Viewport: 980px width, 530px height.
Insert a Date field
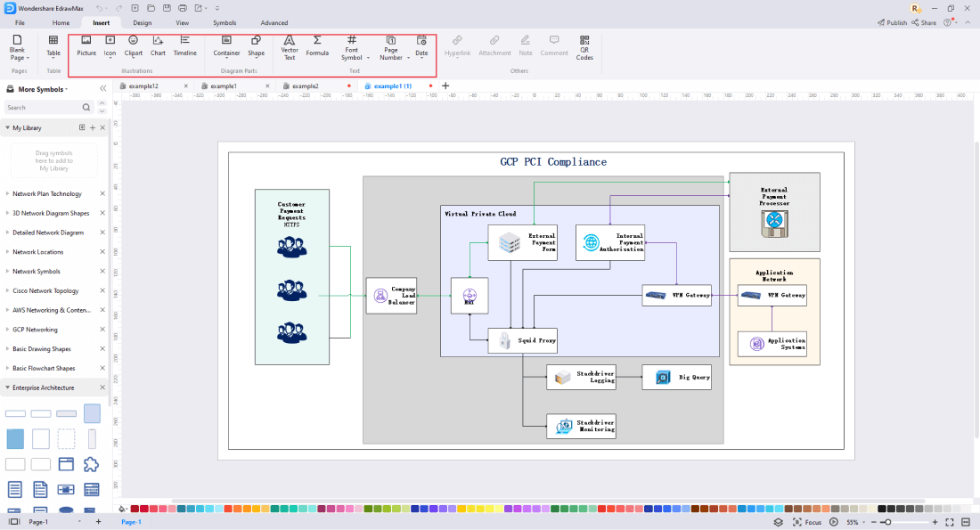(x=422, y=46)
